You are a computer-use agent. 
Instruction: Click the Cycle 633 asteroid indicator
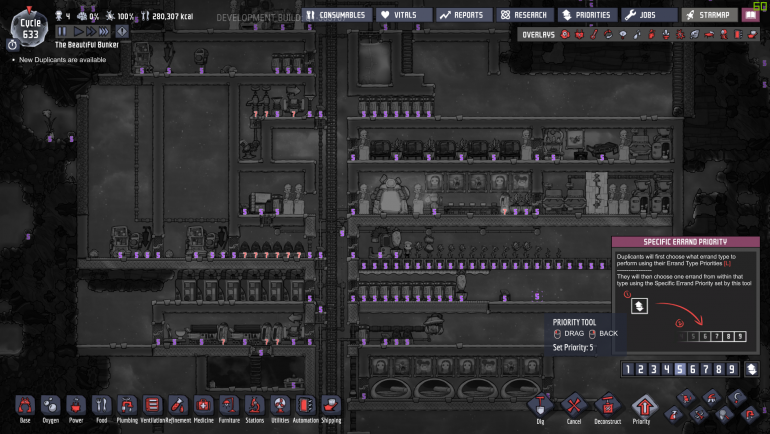click(x=30, y=28)
